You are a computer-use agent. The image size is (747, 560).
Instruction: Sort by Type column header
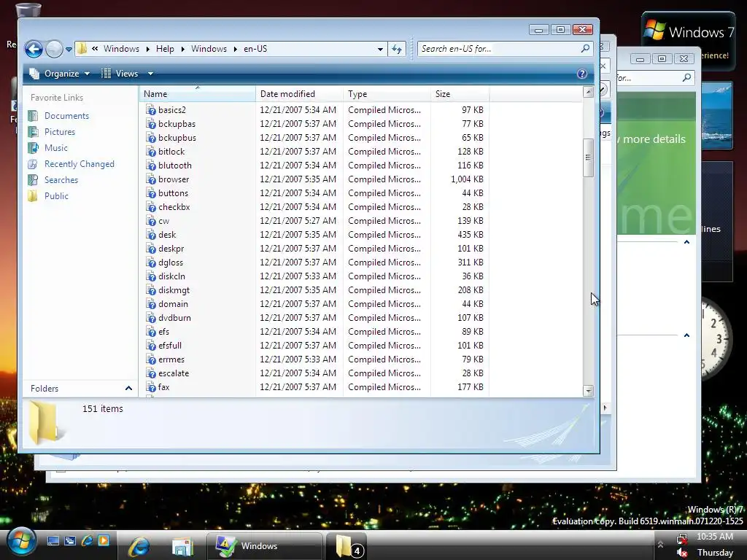point(387,94)
